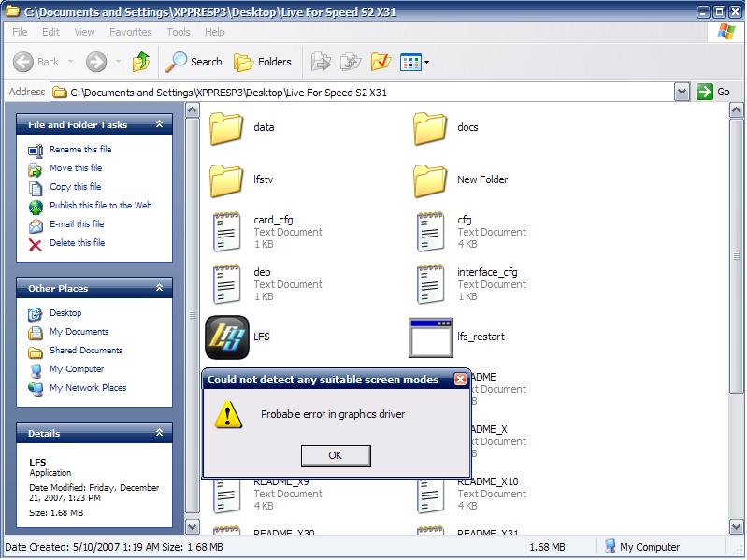Open the Help menu
Screen dimensions: 747x560
(215, 32)
